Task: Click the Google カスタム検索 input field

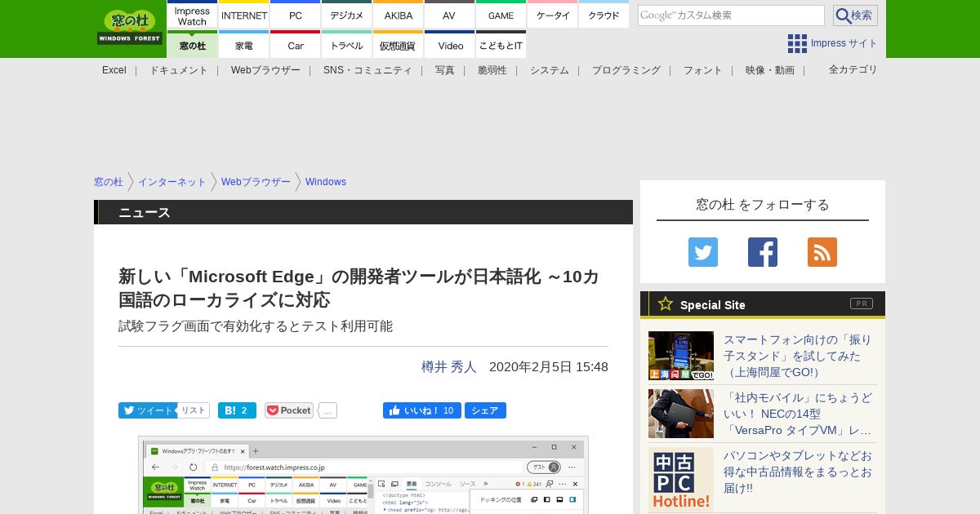Action: (x=731, y=16)
